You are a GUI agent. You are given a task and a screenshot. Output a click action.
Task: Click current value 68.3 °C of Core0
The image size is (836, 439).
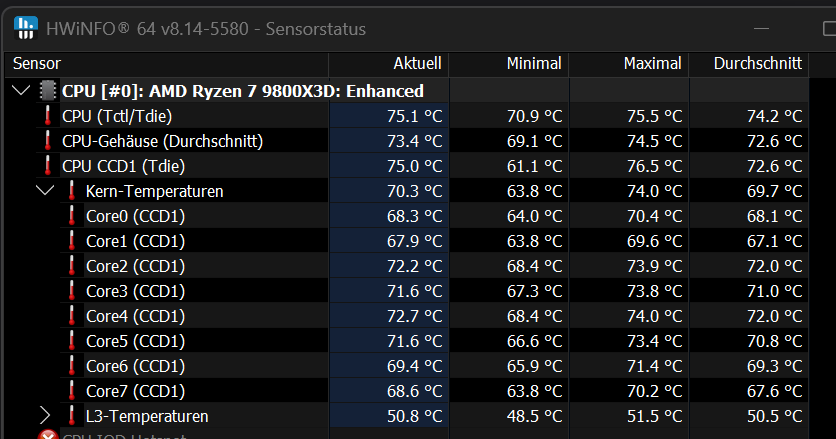pyautogui.click(x=415, y=217)
